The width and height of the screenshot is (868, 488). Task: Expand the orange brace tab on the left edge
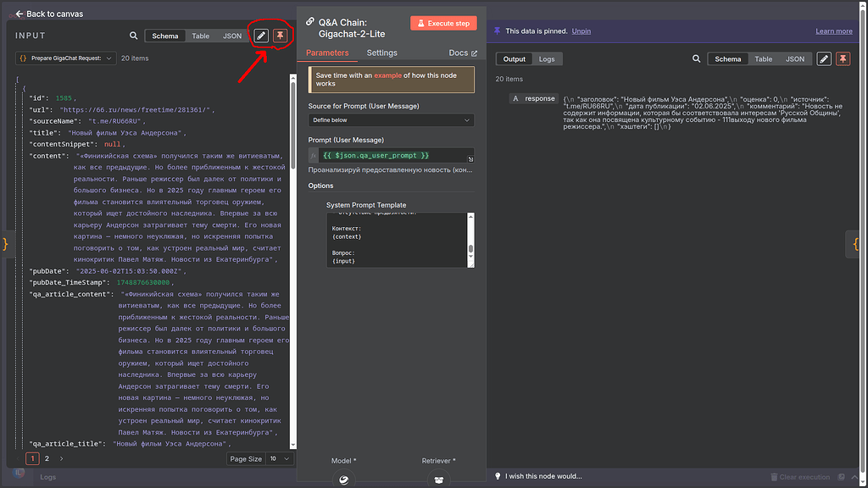coord(5,244)
